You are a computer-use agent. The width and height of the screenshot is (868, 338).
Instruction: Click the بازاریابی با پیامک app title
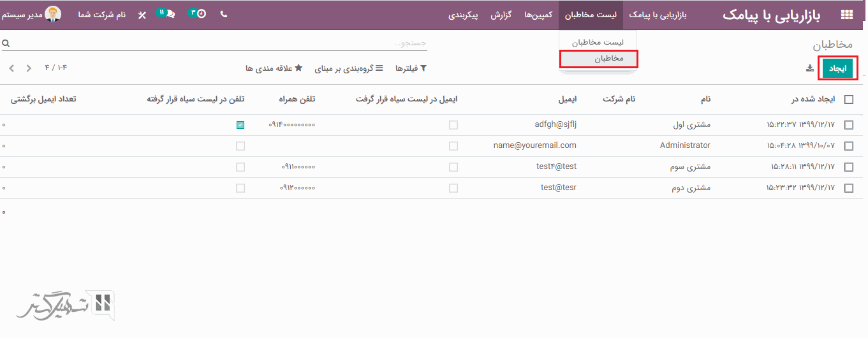pyautogui.click(x=772, y=15)
